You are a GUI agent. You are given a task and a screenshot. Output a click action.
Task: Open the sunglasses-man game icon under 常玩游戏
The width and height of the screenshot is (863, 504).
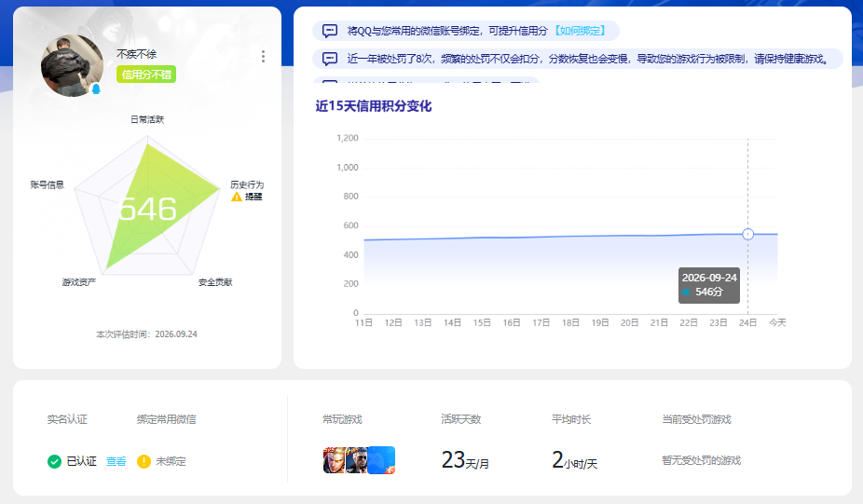(356, 460)
